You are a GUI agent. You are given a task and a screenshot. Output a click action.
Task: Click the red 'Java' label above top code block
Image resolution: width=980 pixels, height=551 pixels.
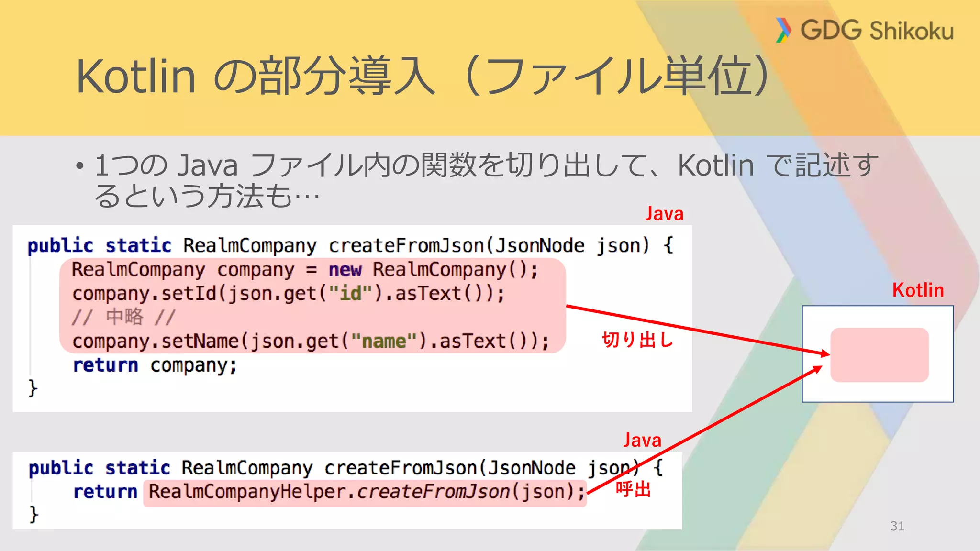point(664,213)
